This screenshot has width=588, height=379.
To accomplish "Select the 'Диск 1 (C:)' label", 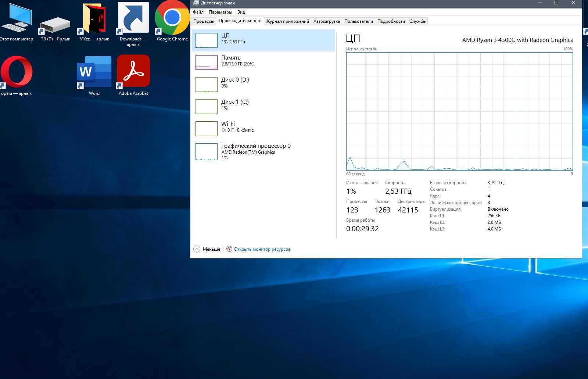I will (x=235, y=102).
